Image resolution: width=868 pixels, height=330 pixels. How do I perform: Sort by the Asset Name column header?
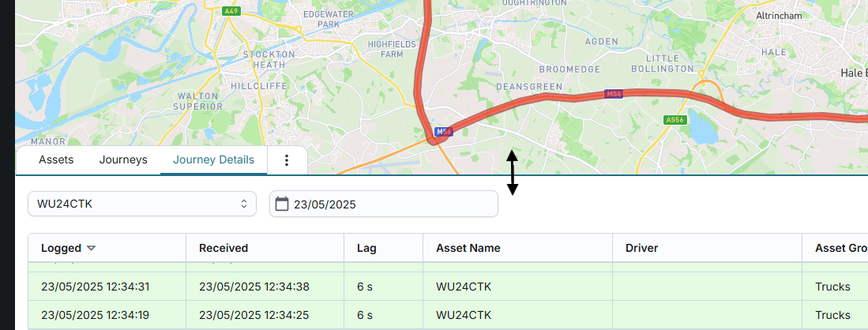468,248
